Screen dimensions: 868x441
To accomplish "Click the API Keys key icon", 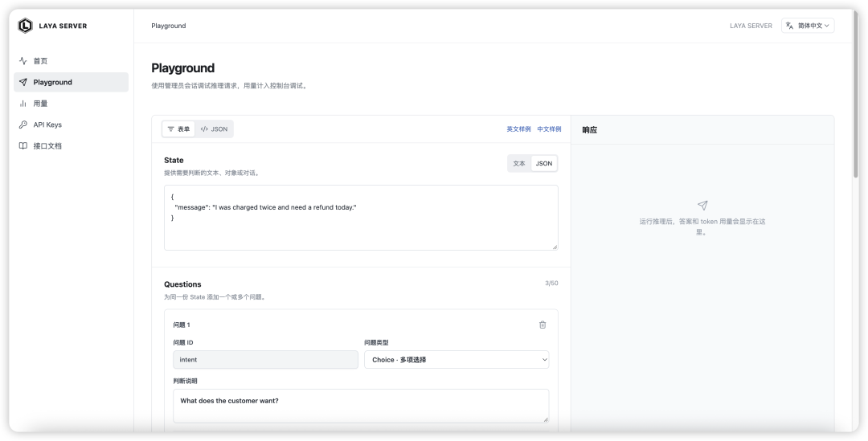I will coord(23,125).
